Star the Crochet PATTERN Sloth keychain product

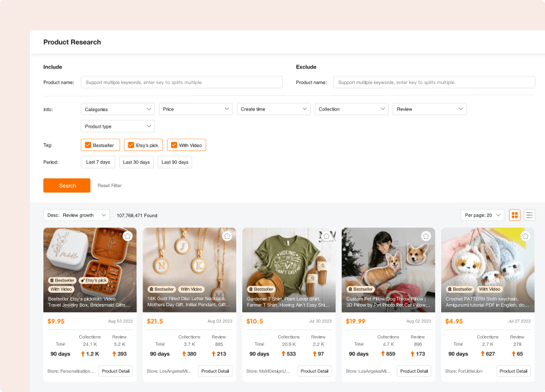tap(525, 236)
